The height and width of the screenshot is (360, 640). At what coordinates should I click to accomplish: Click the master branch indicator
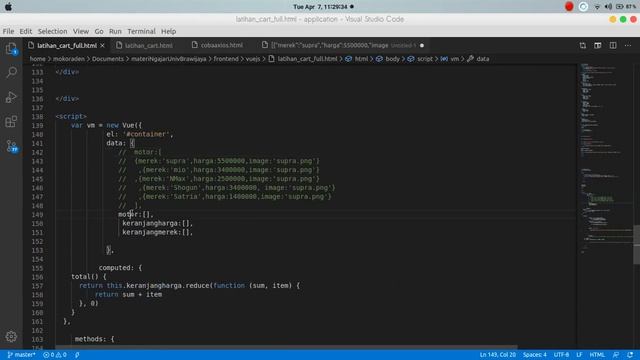22,355
